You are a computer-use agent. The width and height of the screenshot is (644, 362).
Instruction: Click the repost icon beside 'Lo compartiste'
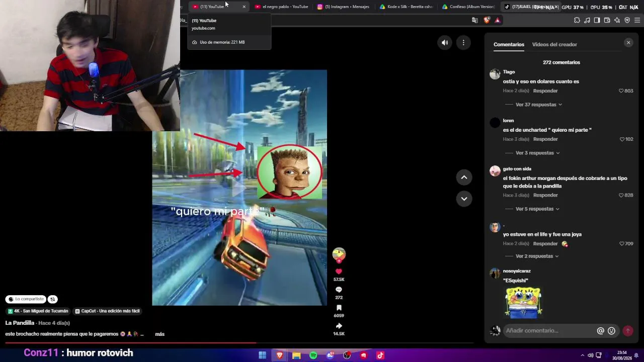click(x=53, y=299)
